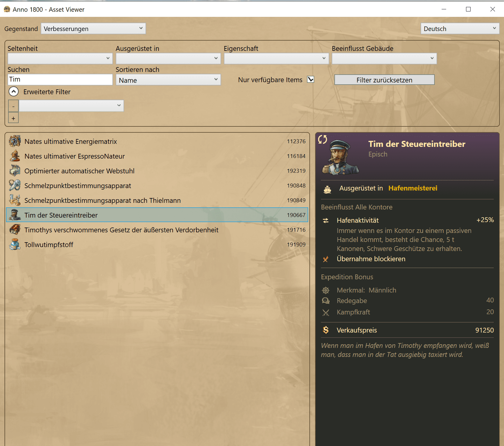The width and height of the screenshot is (504, 446).
Task: Click the Merkmal: Männlich text
Action: [x=366, y=290]
